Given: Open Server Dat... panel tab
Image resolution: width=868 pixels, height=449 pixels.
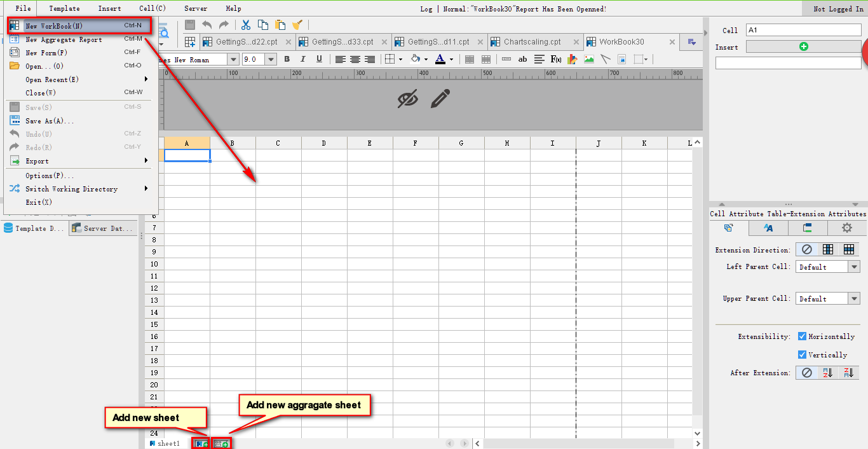Looking at the screenshot, I should (103, 228).
